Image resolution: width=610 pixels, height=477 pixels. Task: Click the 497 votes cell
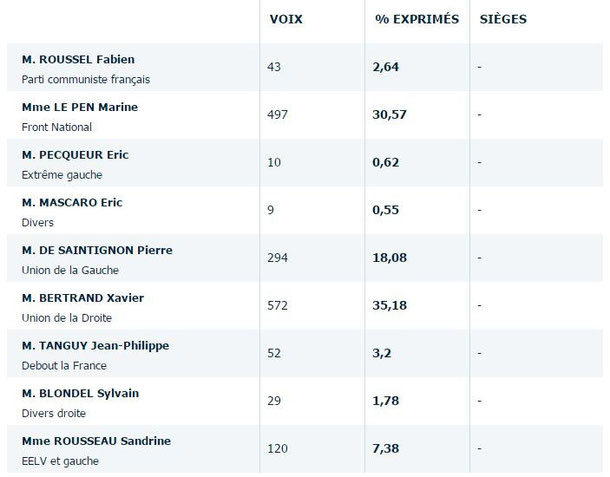coord(277,114)
